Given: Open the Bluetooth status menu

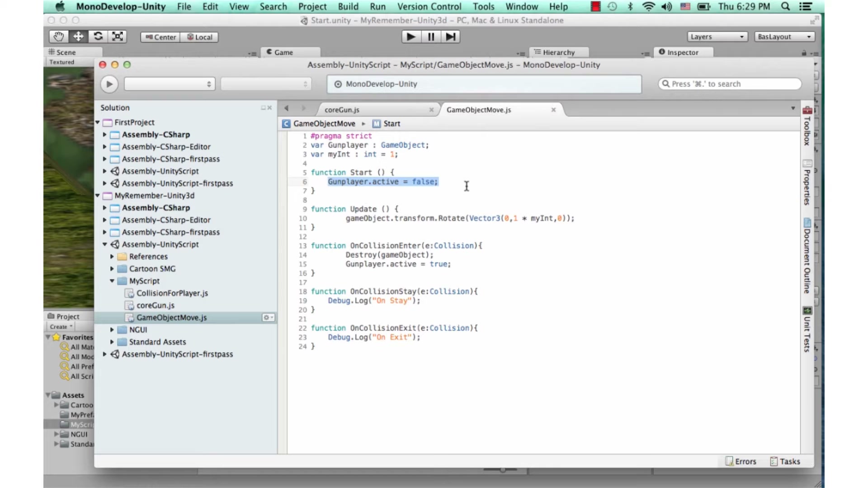Looking at the screenshot, I should coord(630,6).
